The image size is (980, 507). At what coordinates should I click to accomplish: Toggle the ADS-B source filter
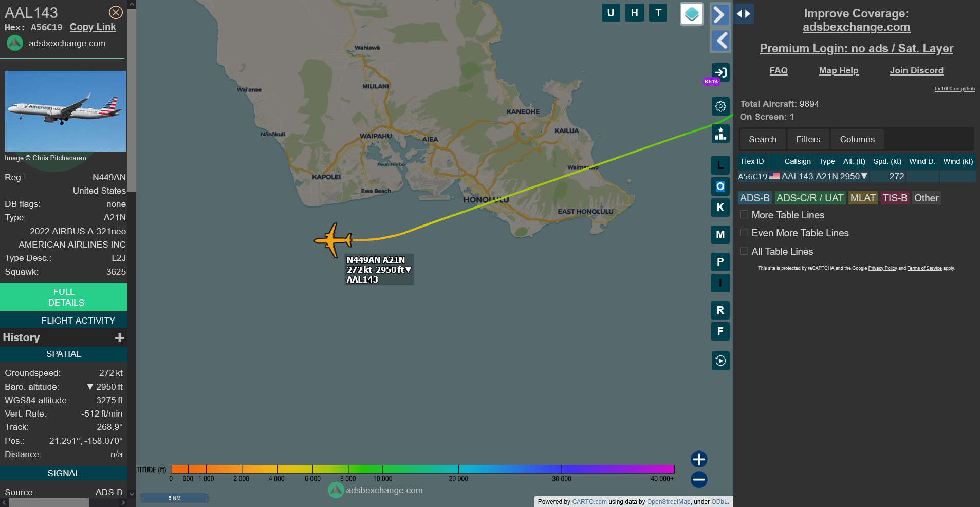(755, 198)
